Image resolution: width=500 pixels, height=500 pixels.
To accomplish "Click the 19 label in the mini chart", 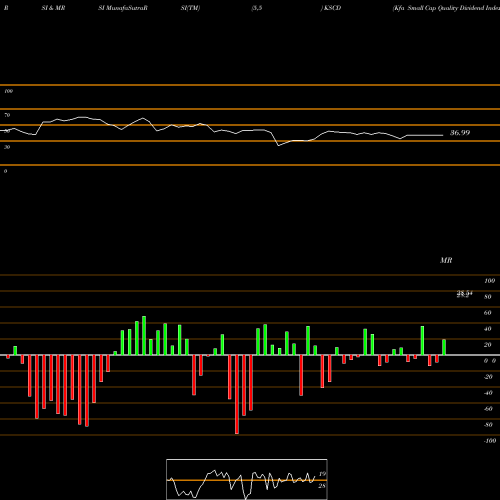I will (322, 474).
